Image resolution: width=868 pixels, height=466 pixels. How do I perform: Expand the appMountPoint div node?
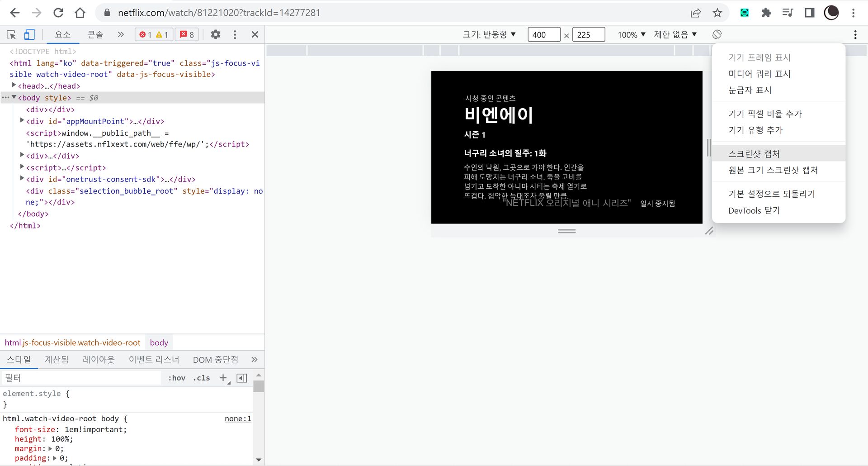22,120
